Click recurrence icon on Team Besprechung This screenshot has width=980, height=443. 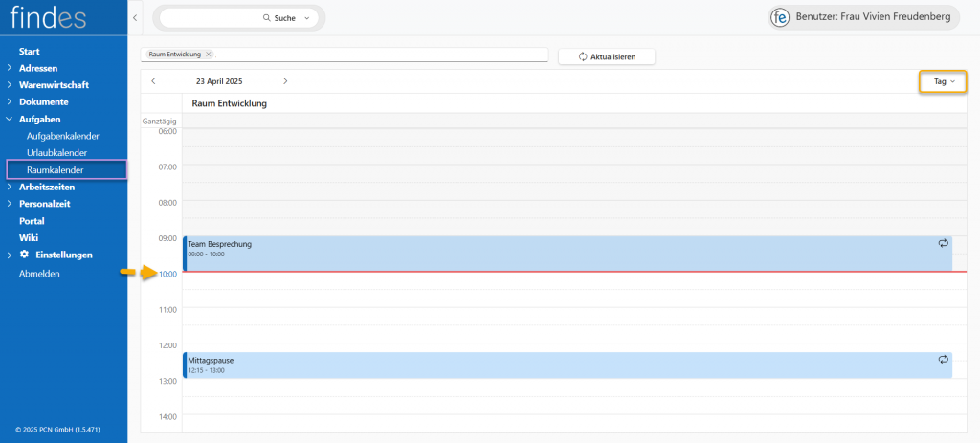(943, 244)
